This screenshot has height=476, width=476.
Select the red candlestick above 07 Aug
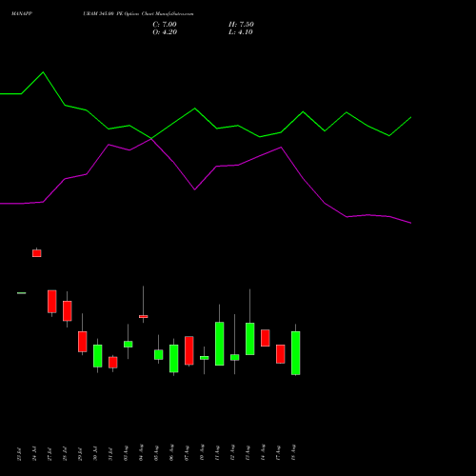click(189, 350)
